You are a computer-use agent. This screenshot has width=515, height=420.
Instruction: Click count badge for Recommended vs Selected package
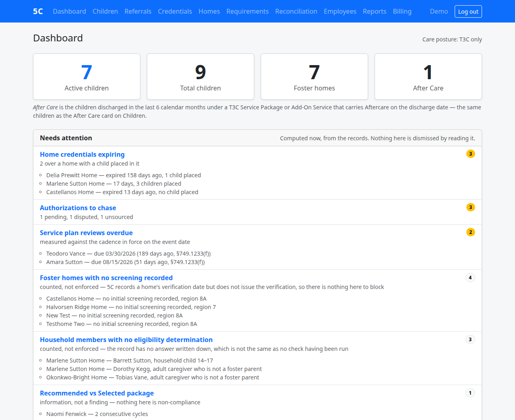[x=470, y=393]
